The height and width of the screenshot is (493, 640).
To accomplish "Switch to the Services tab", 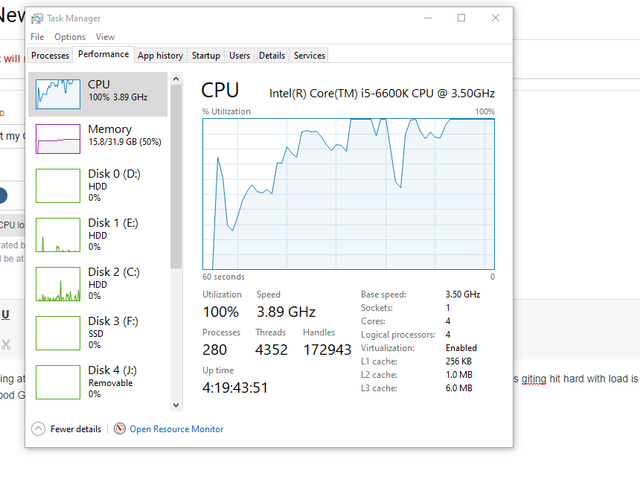I will click(x=309, y=56).
